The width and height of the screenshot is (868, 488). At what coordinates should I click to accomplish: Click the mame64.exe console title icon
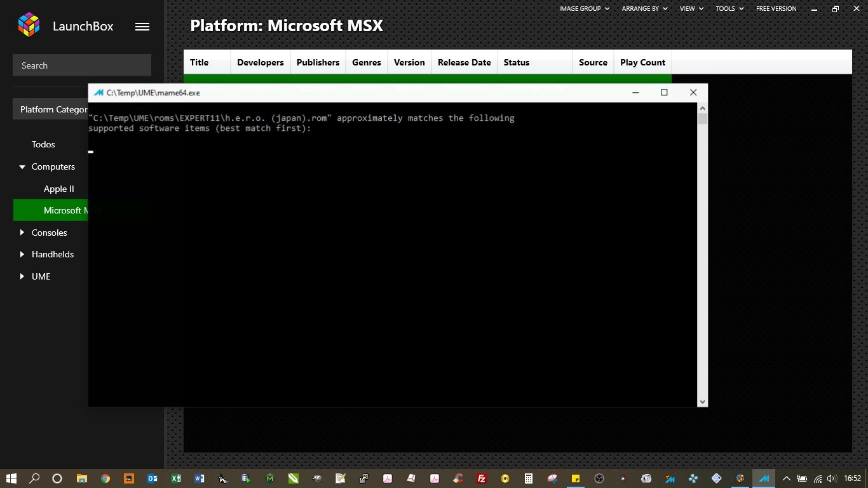pos(98,93)
